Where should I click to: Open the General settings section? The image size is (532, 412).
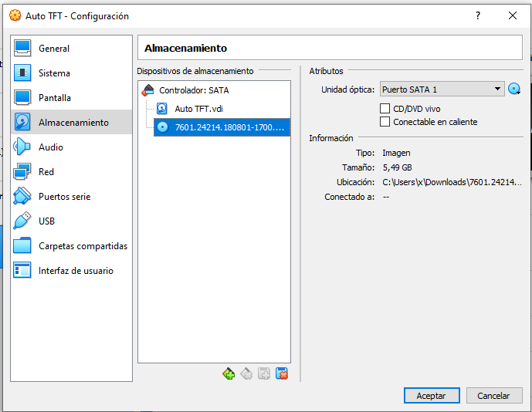[54, 49]
